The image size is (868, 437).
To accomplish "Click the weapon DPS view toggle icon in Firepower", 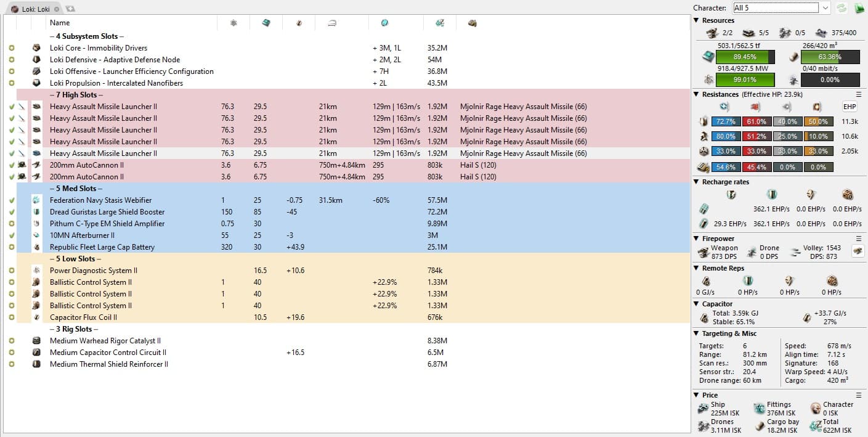I will pos(857,251).
